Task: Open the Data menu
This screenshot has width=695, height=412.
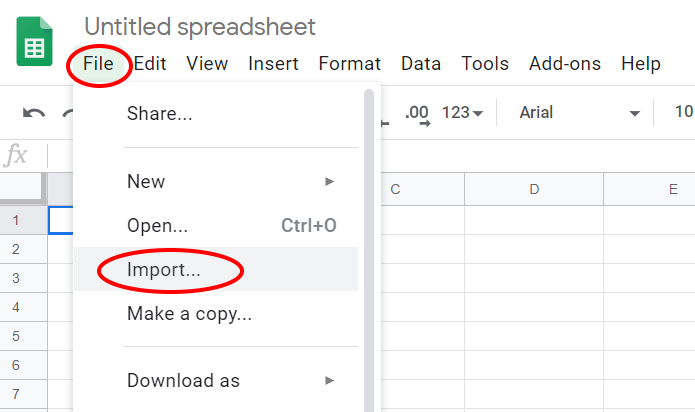Action: (421, 64)
